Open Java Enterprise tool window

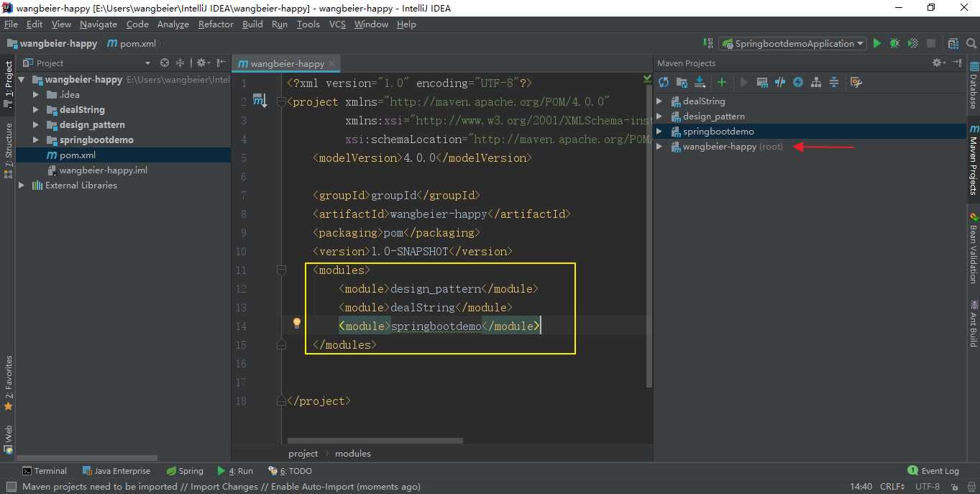point(116,471)
